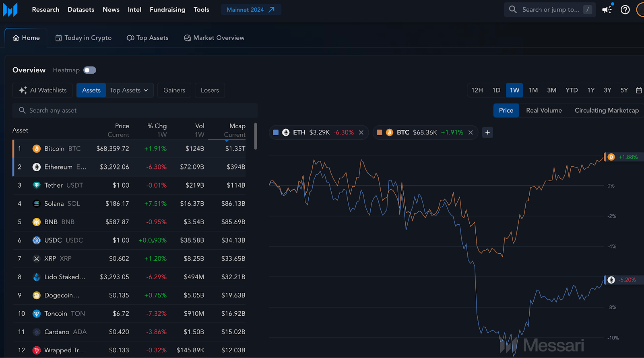644x358 pixels.
Task: Set chart range to 1D
Action: (496, 90)
